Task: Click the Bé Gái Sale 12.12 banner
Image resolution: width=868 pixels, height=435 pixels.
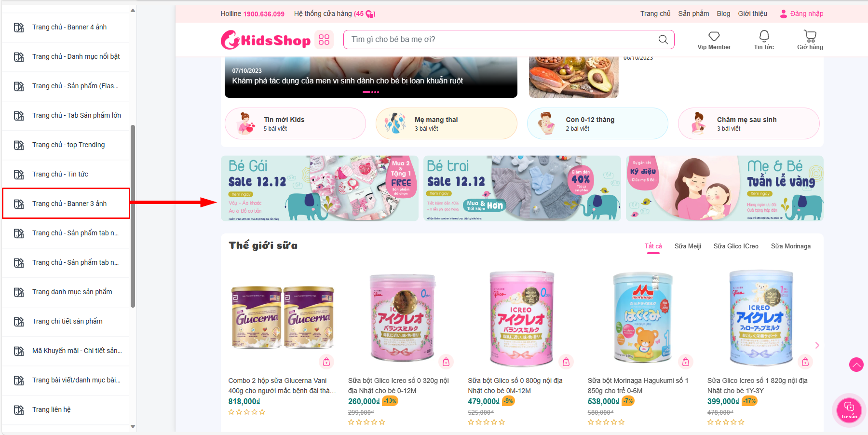Action: (320, 188)
